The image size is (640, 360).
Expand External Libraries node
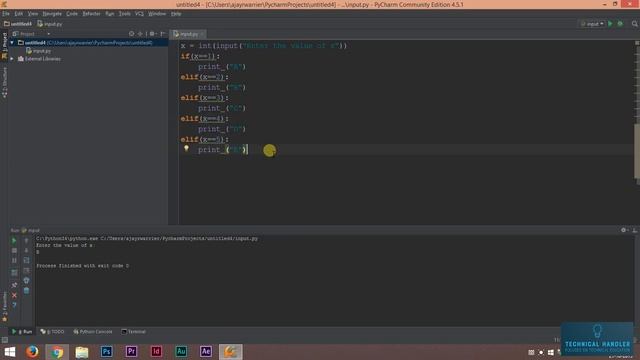(12, 59)
